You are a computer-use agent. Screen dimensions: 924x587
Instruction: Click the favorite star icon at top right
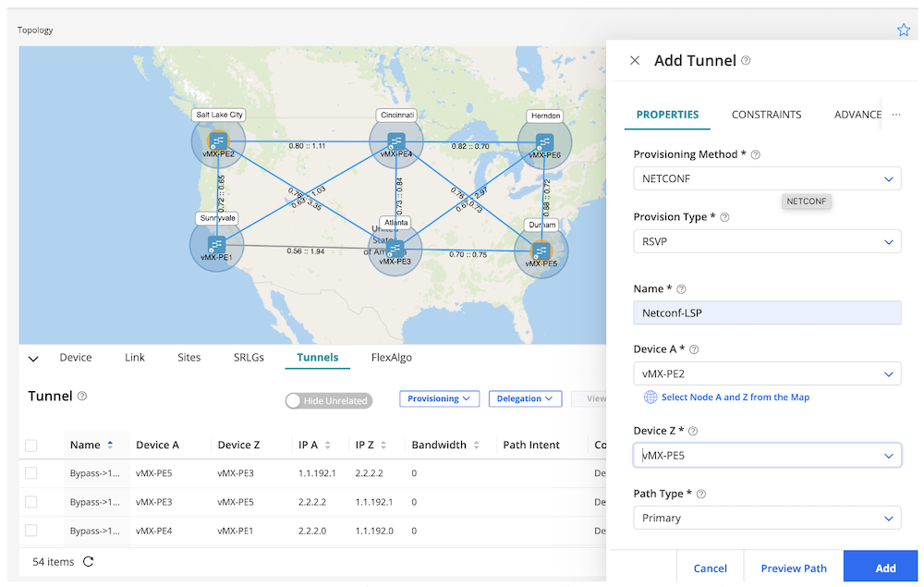click(904, 30)
